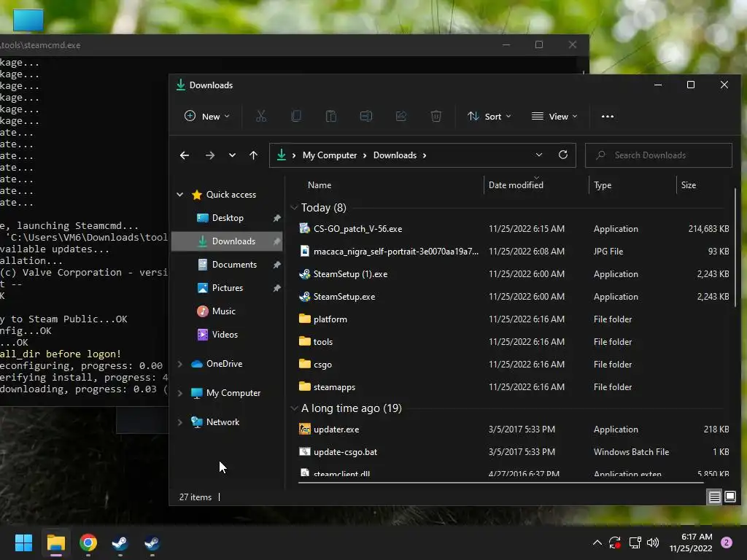Click the Cut scissors icon in toolbar
The height and width of the screenshot is (560, 747).
pyautogui.click(x=260, y=116)
